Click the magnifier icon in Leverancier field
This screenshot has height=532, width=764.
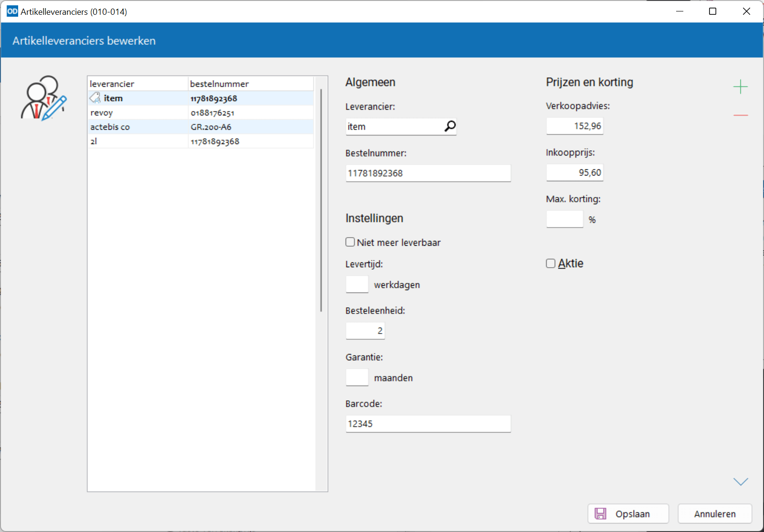[450, 126]
